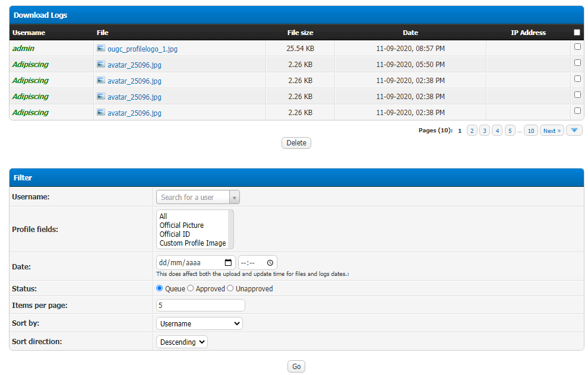Image resolution: width=588 pixels, height=375 pixels.
Task: Click the Items per page input field
Action: click(x=200, y=306)
